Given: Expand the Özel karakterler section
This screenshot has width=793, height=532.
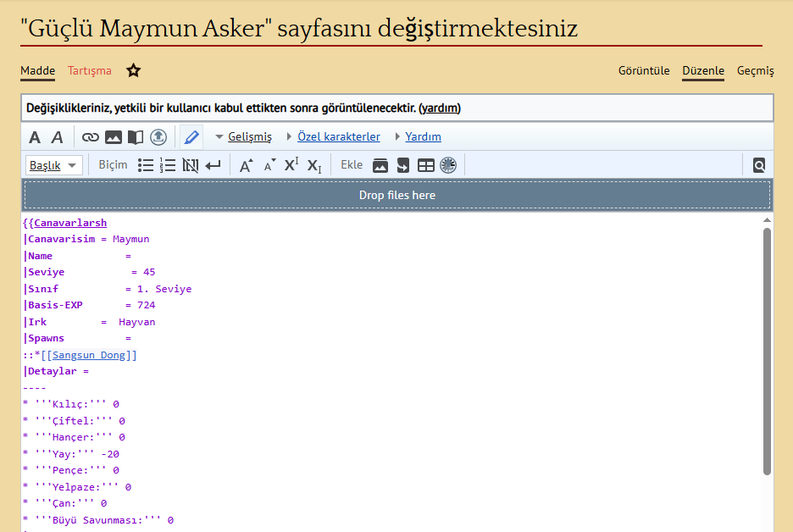Looking at the screenshot, I should click(x=338, y=137).
